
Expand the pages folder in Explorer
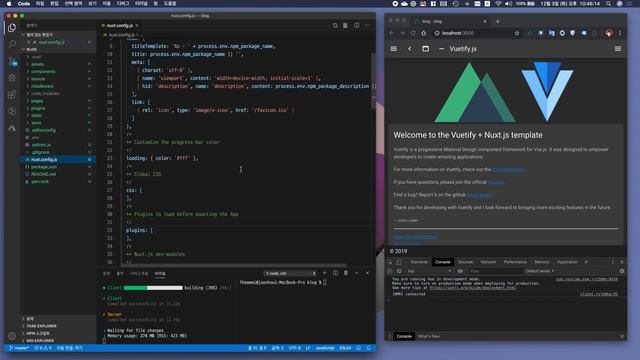click(37, 101)
